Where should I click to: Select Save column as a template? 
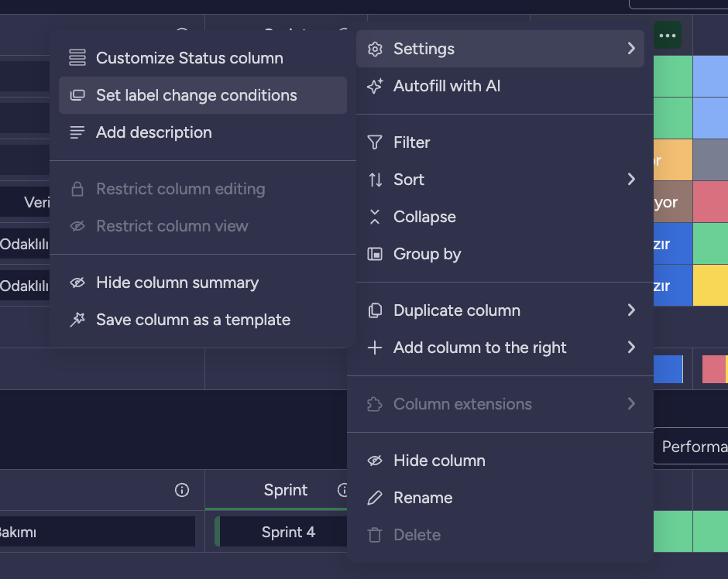click(x=203, y=320)
